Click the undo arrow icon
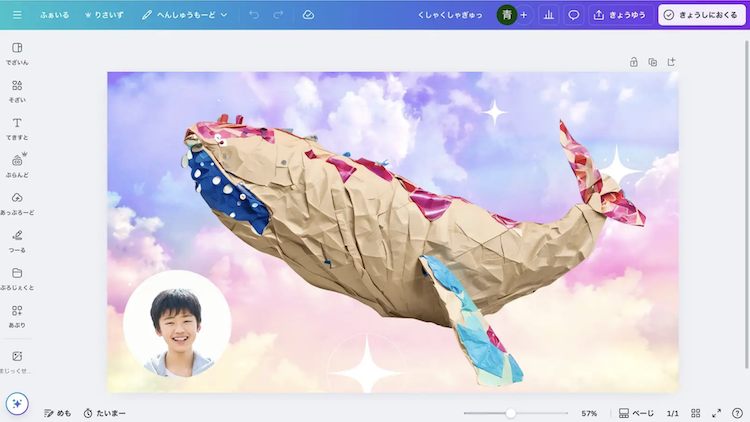Viewport: 750px width, 422px height. (254, 15)
